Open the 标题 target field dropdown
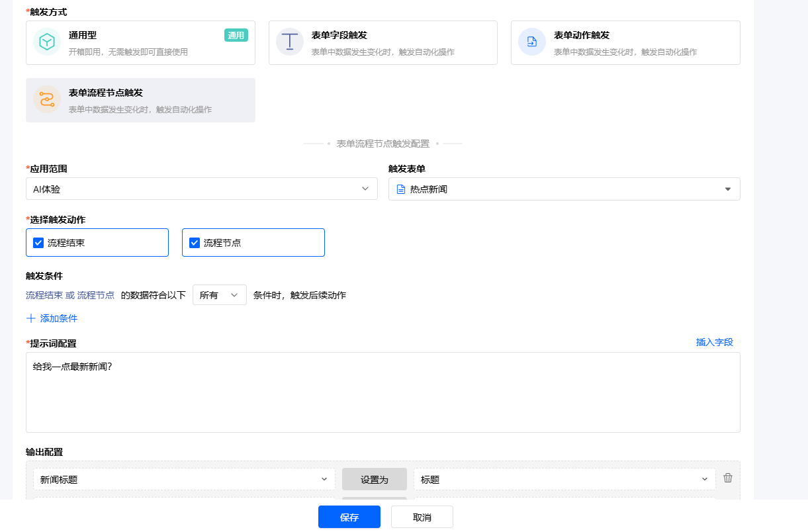The height and width of the screenshot is (532, 808). coord(564,479)
